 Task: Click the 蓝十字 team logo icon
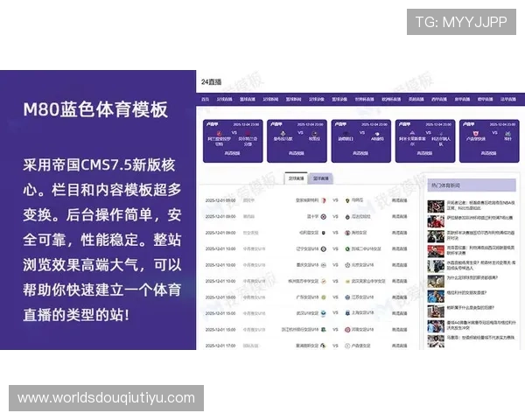coord(324,217)
